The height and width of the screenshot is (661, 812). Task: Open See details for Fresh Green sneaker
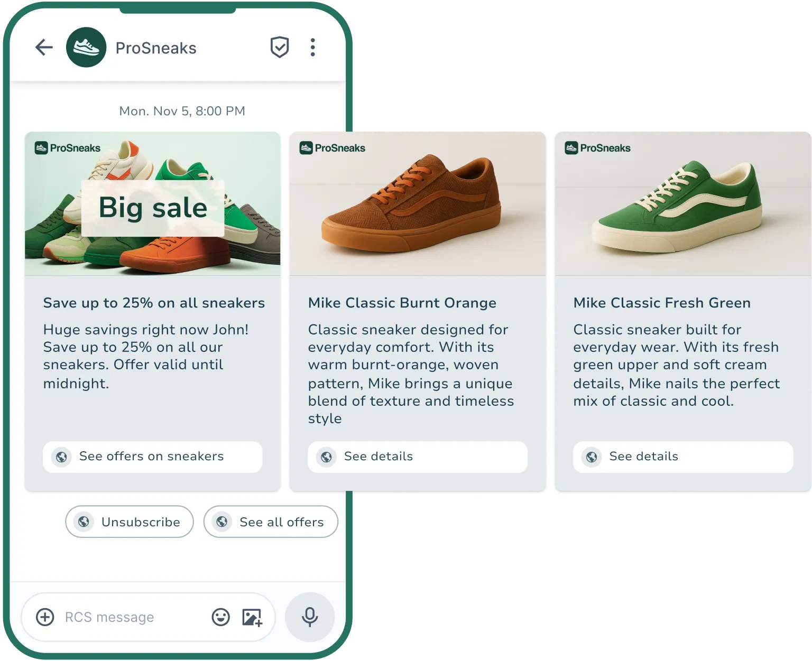point(682,457)
